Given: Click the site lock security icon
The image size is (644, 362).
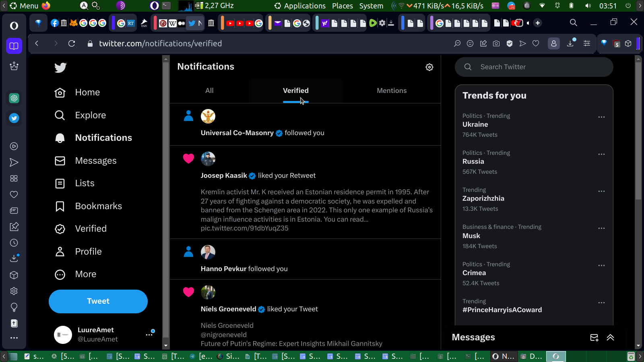Looking at the screenshot, I should coord(90,43).
